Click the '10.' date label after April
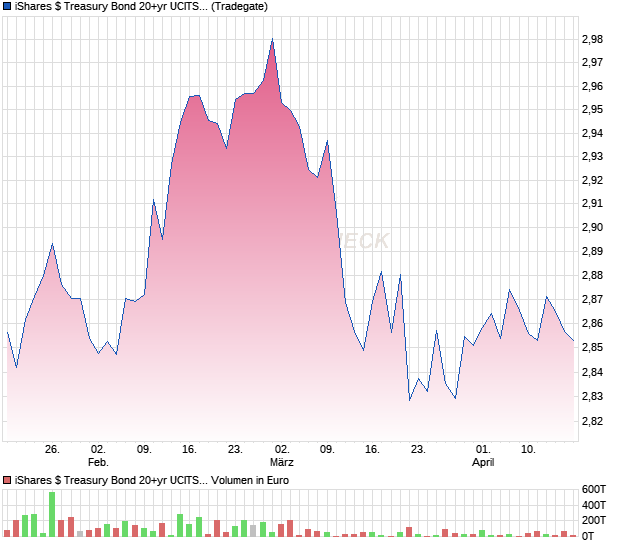 [529, 450]
